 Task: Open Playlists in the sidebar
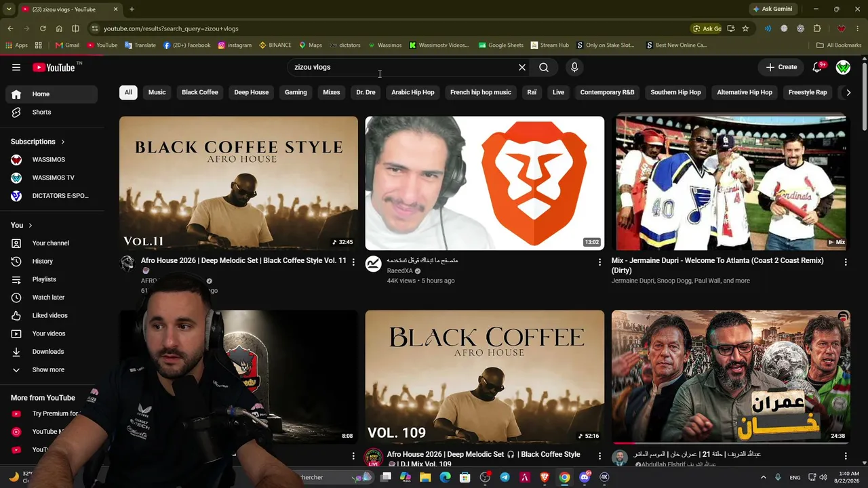(52, 279)
